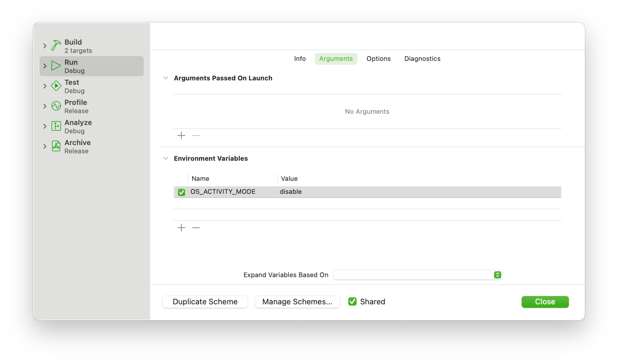Switch to the Options tab
This screenshot has height=364, width=618.
coord(378,59)
